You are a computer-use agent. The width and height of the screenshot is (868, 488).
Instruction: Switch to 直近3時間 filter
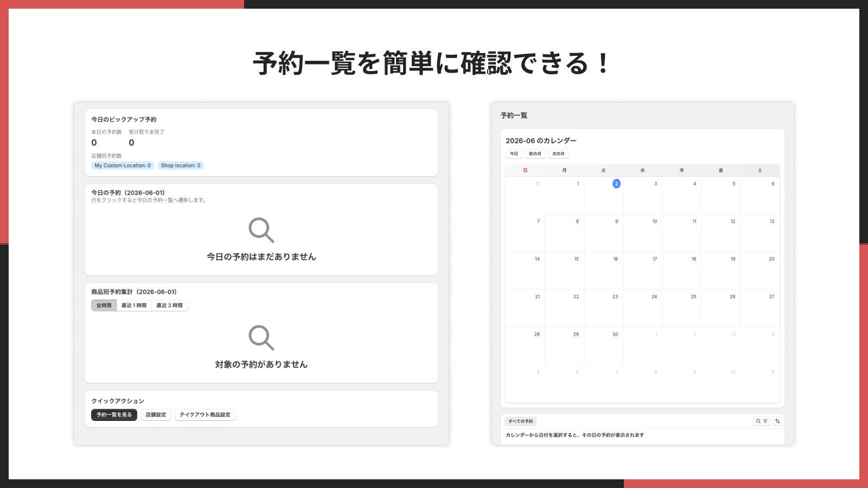tap(170, 305)
